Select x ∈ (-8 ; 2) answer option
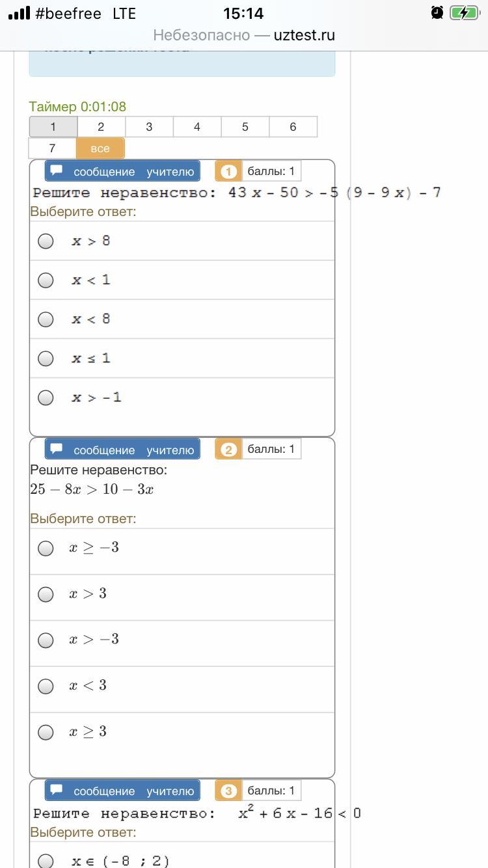 (x=46, y=861)
